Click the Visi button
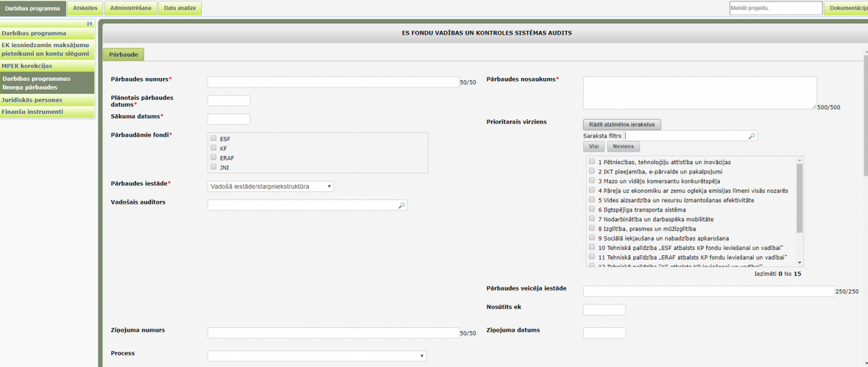Screen dimensions: 868x367 tap(593, 146)
